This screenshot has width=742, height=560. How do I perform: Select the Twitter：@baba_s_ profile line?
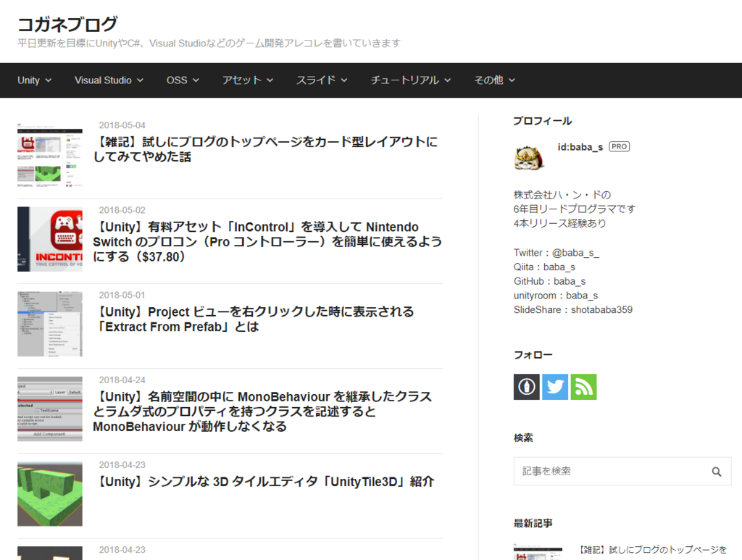[556, 253]
